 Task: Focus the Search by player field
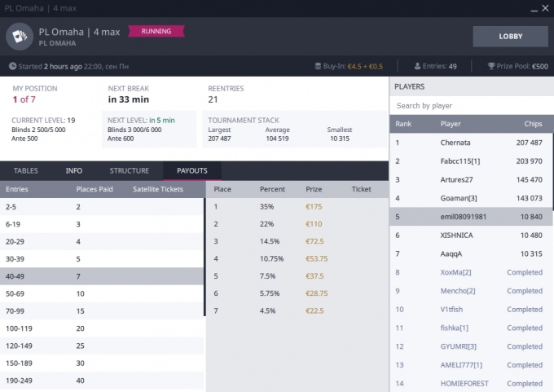coord(472,106)
